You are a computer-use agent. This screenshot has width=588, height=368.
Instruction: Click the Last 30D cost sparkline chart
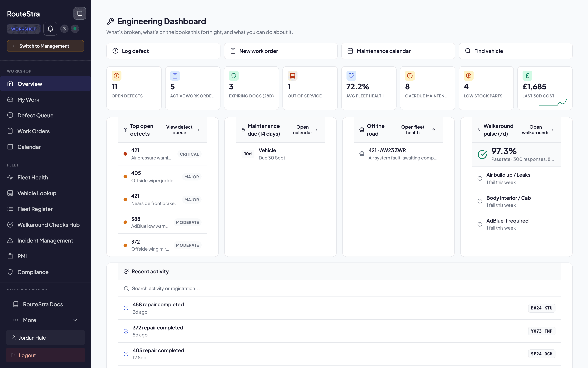[x=553, y=102]
